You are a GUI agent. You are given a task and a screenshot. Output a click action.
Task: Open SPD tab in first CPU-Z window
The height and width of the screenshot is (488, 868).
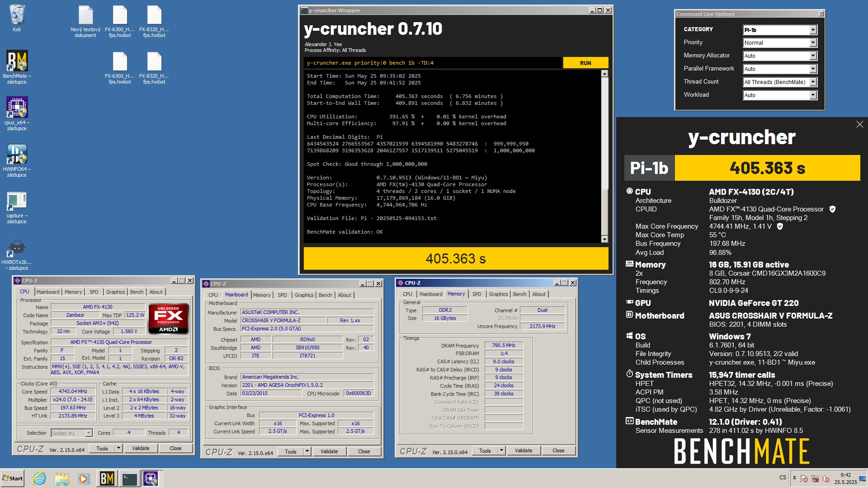click(x=94, y=292)
